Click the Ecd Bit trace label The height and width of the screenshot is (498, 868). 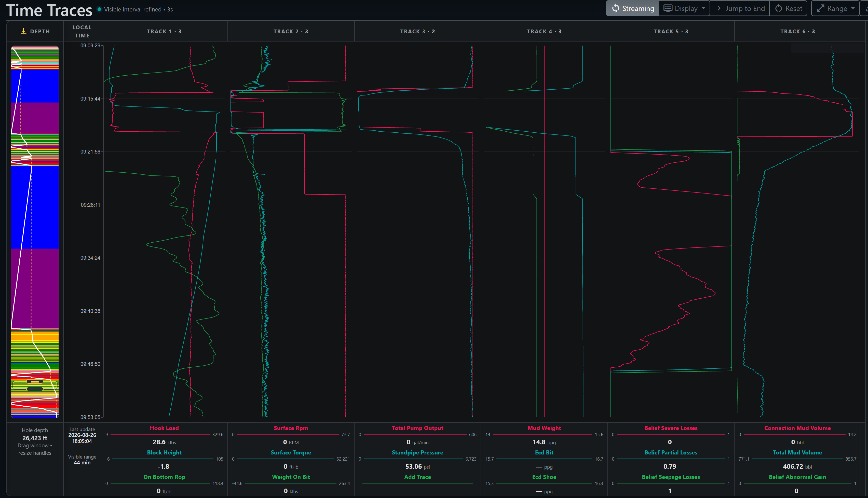click(544, 452)
